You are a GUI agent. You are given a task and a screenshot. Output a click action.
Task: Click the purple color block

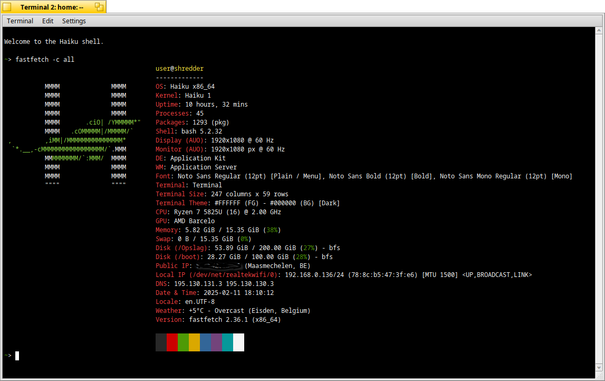[216, 342]
